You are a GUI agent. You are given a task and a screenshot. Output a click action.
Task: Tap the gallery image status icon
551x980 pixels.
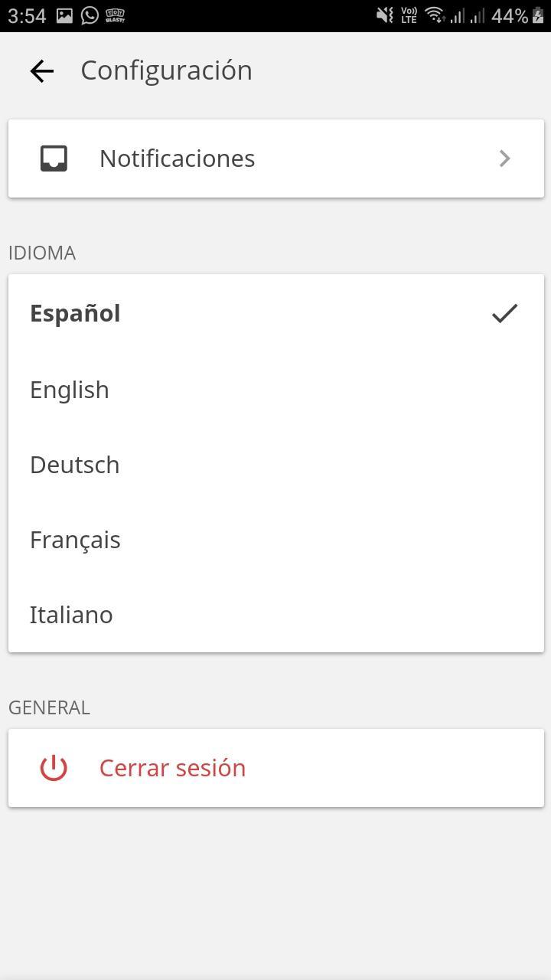(x=64, y=15)
